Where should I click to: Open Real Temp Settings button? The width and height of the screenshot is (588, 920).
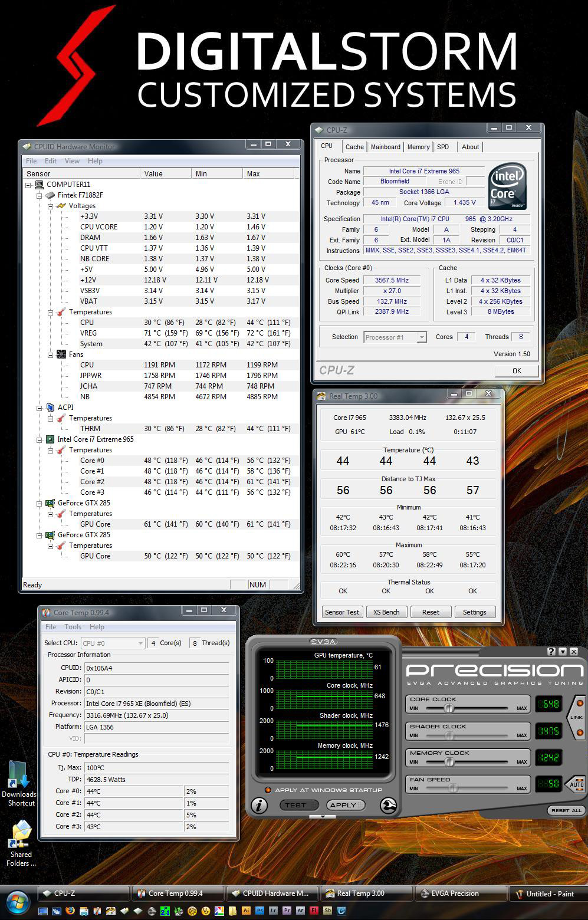pyautogui.click(x=475, y=612)
